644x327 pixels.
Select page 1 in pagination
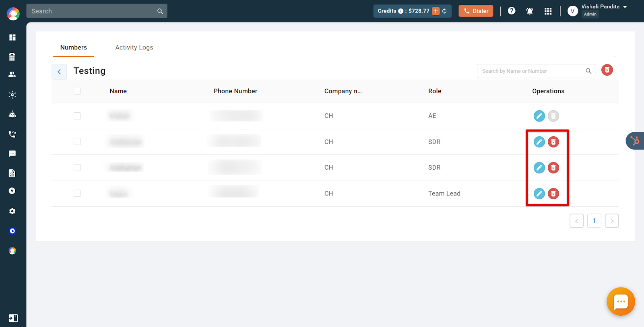[594, 221]
